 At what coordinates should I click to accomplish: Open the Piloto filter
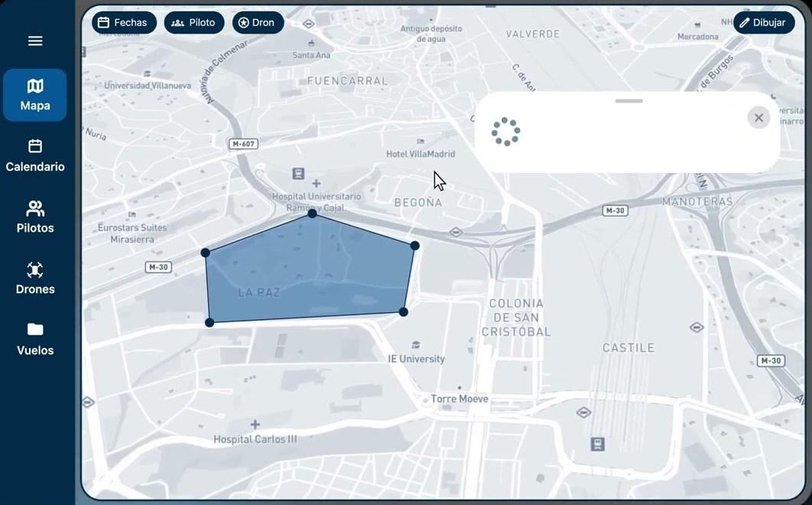[x=193, y=23]
